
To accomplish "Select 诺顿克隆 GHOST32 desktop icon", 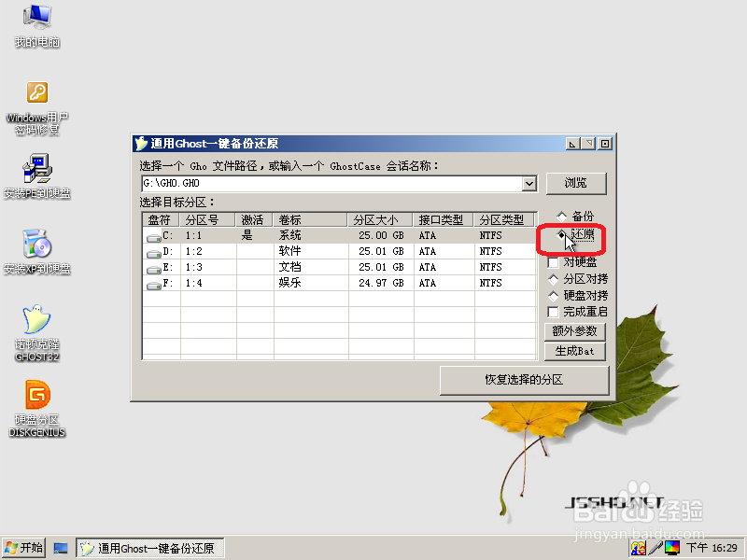I will [x=36, y=333].
